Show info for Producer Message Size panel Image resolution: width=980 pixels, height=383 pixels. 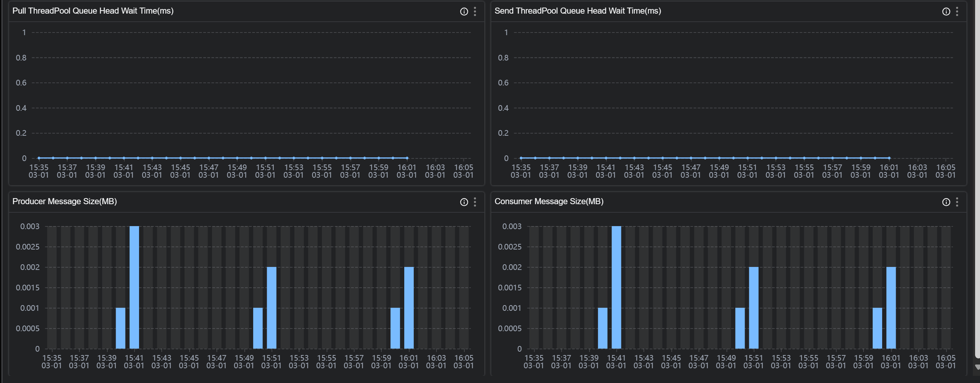point(464,202)
